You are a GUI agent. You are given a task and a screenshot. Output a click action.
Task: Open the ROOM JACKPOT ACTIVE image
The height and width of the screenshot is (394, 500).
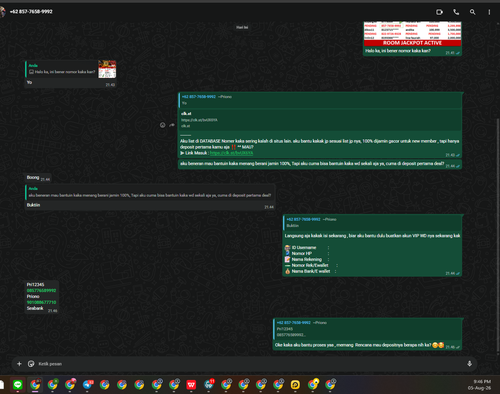point(412,34)
